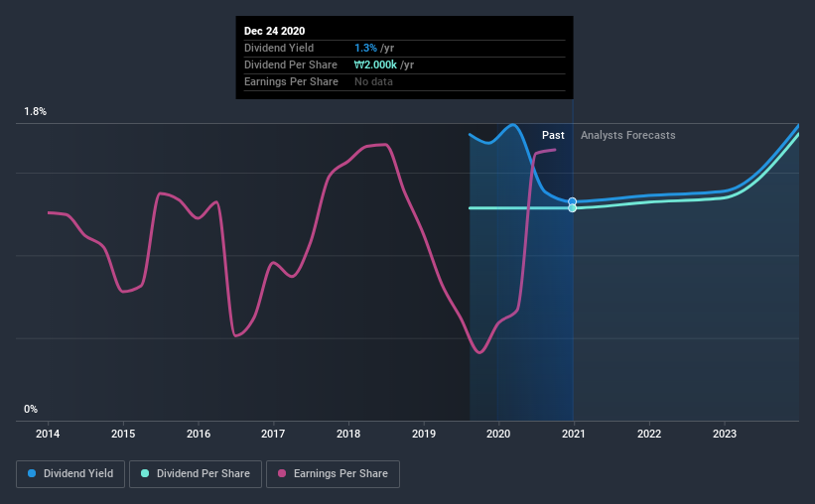Select the 2023 label on the x-axis
Image resolution: width=815 pixels, height=504 pixels.
725,434
